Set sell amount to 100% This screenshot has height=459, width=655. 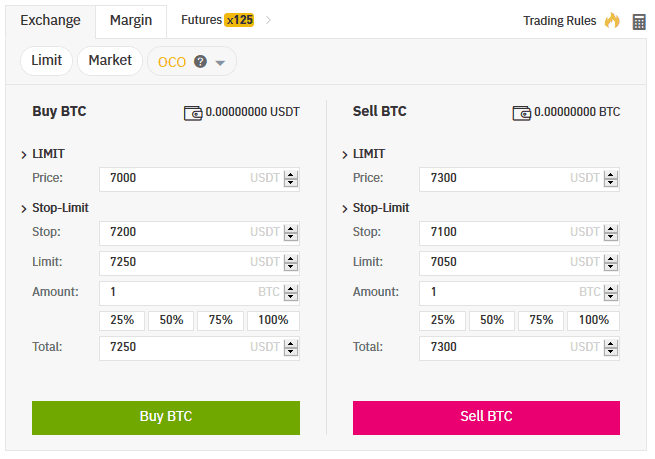[x=594, y=320]
